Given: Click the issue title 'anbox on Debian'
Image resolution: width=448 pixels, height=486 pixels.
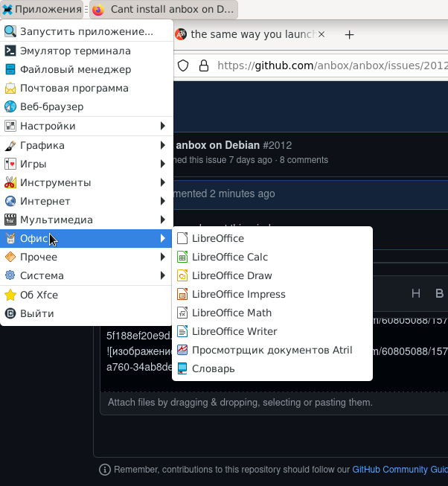Looking at the screenshot, I should [218, 145].
